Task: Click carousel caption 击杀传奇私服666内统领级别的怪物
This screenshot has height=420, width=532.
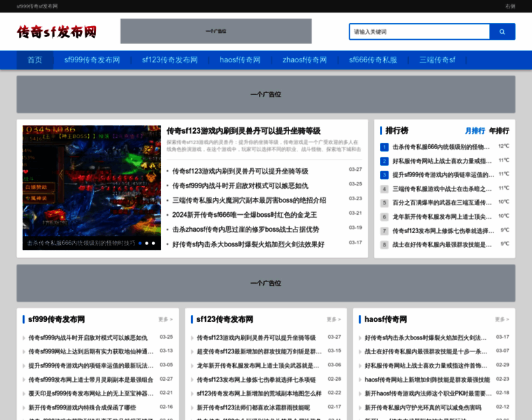Action: [x=81, y=243]
